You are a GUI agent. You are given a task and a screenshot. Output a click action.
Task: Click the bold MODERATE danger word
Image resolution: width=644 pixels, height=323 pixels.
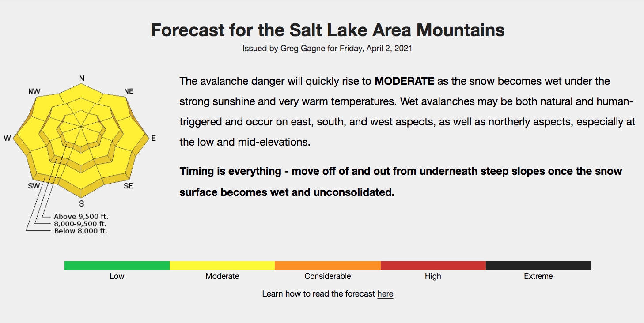tap(405, 81)
